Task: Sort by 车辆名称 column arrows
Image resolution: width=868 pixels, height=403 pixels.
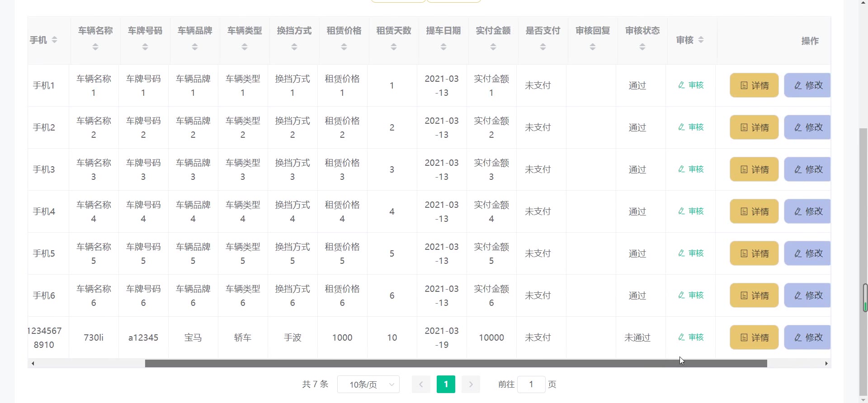Action: [x=95, y=47]
